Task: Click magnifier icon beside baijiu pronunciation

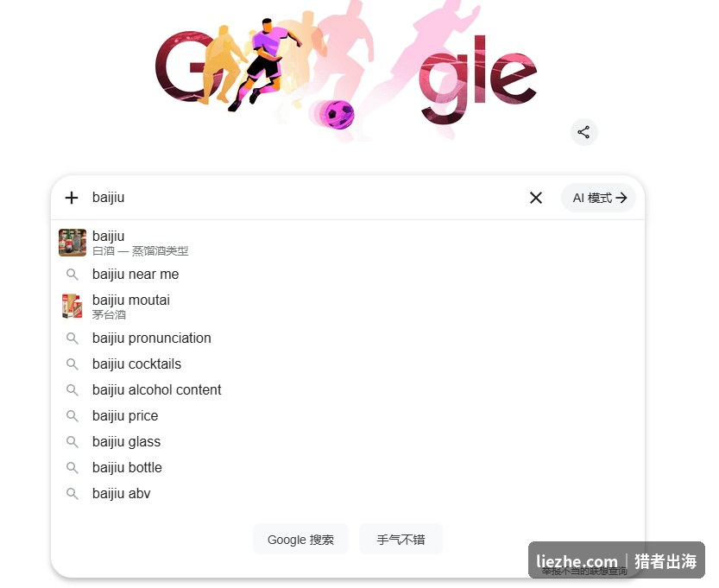Action: click(72, 338)
